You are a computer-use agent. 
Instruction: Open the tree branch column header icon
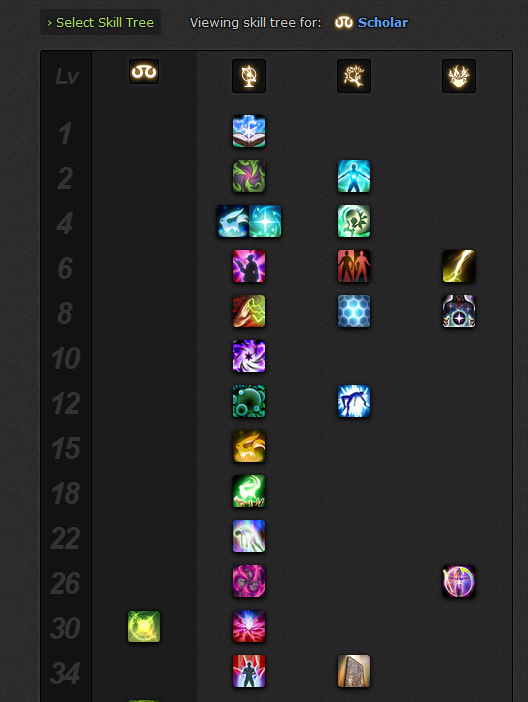pos(354,76)
